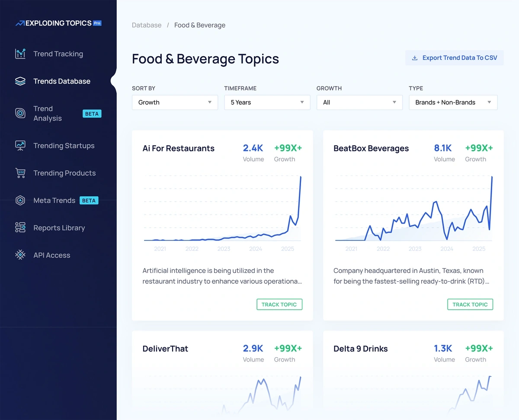Click +99X+ growth on DeliverThat
Viewport: 519px width, 420px height.
tap(288, 349)
